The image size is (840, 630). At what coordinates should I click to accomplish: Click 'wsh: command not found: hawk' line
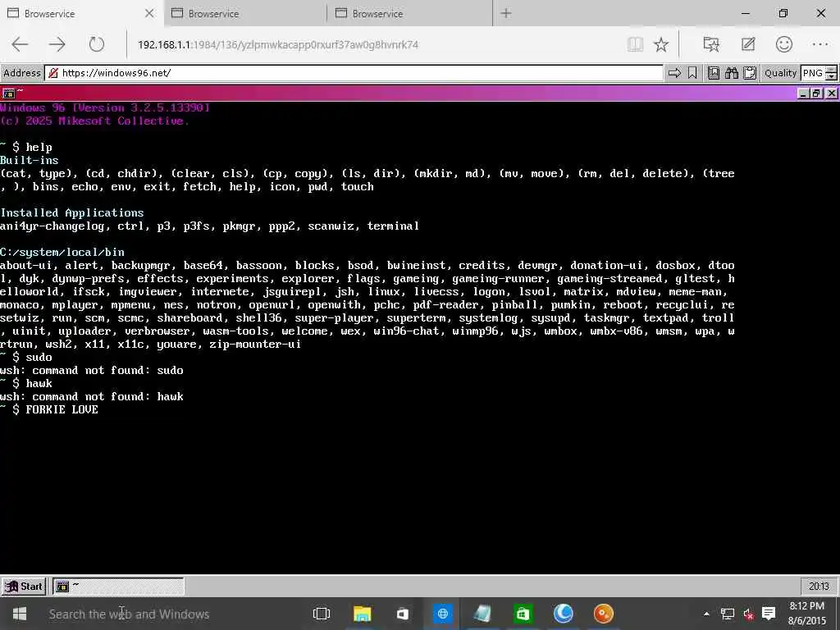click(92, 396)
